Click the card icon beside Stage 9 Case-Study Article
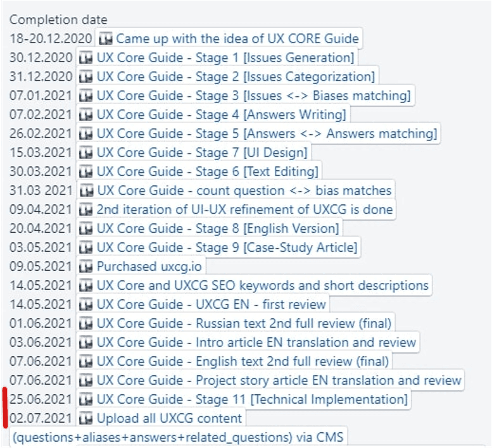 pyautogui.click(x=87, y=248)
